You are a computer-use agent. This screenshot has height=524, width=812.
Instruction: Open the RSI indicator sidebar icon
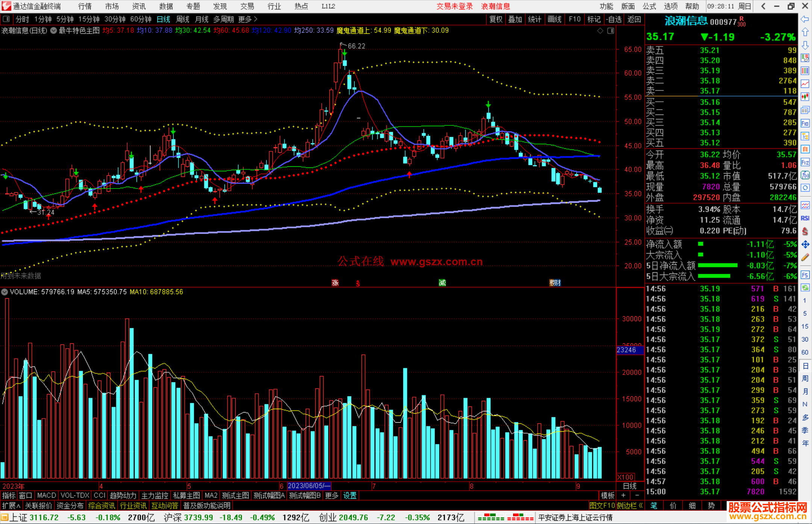click(805, 218)
